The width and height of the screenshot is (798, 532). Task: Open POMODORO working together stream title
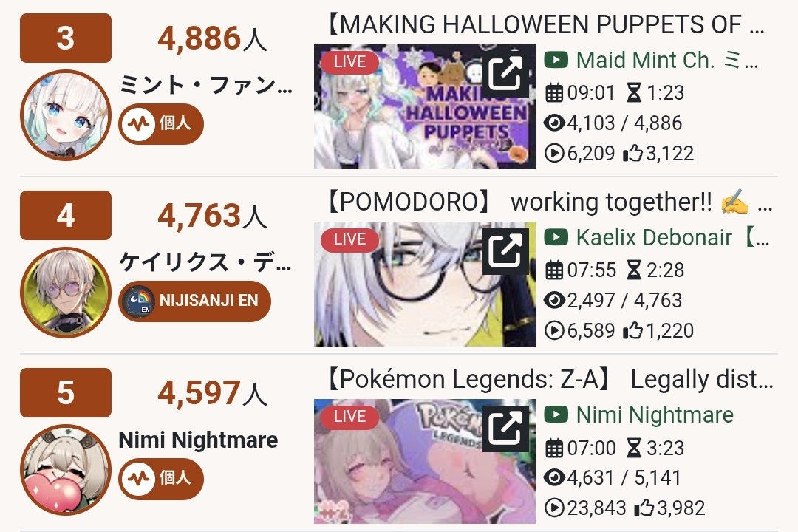point(550,202)
